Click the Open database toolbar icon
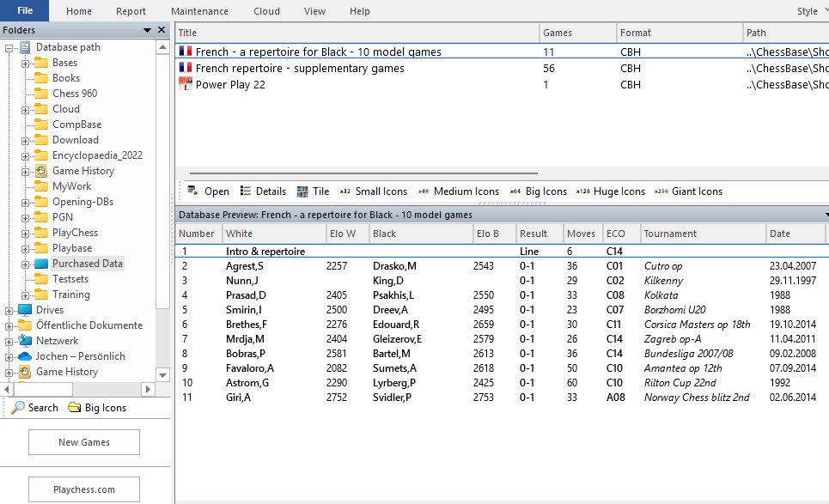 pyautogui.click(x=192, y=191)
